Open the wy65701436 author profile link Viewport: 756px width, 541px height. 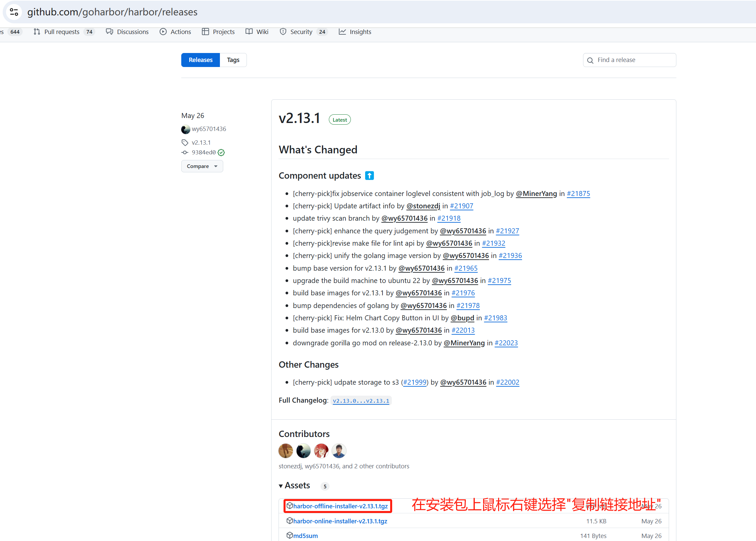coord(209,129)
